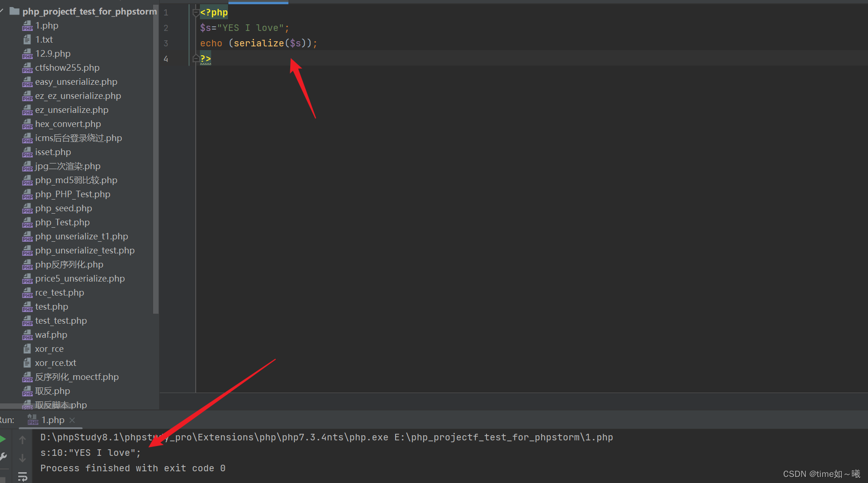The image size is (868, 483).
Task: Open isset.php
Action: 53,152
